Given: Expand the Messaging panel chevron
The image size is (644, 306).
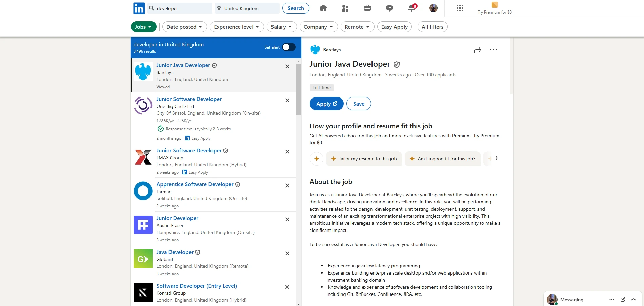Looking at the screenshot, I should [633, 300].
